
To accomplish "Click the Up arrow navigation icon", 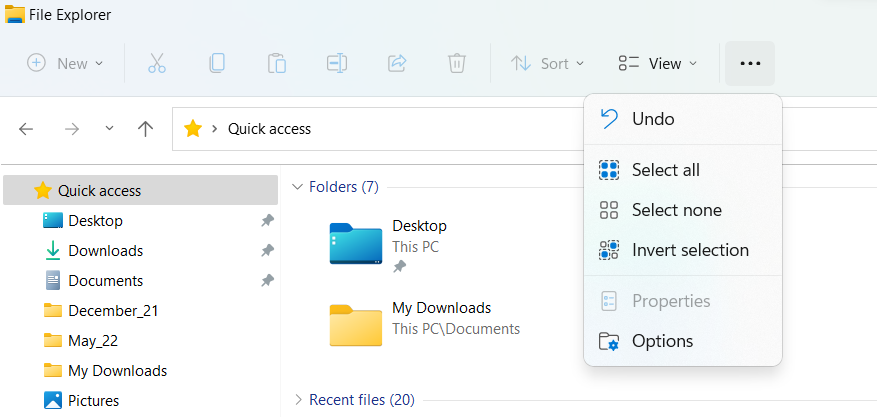I will tap(146, 129).
